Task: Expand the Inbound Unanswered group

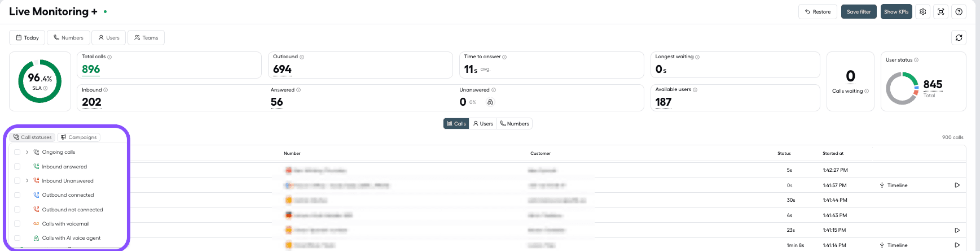Action: point(27,181)
